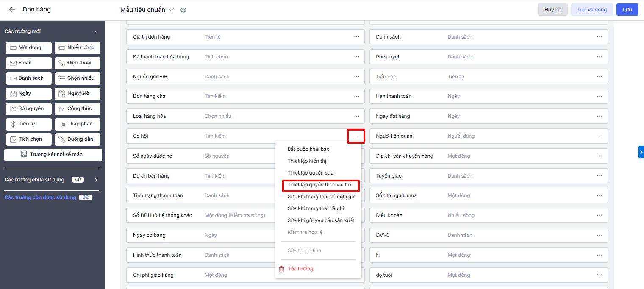Click the Lưu và đóng button
Image resolution: width=644 pixels, height=289 pixels.
tap(592, 10)
